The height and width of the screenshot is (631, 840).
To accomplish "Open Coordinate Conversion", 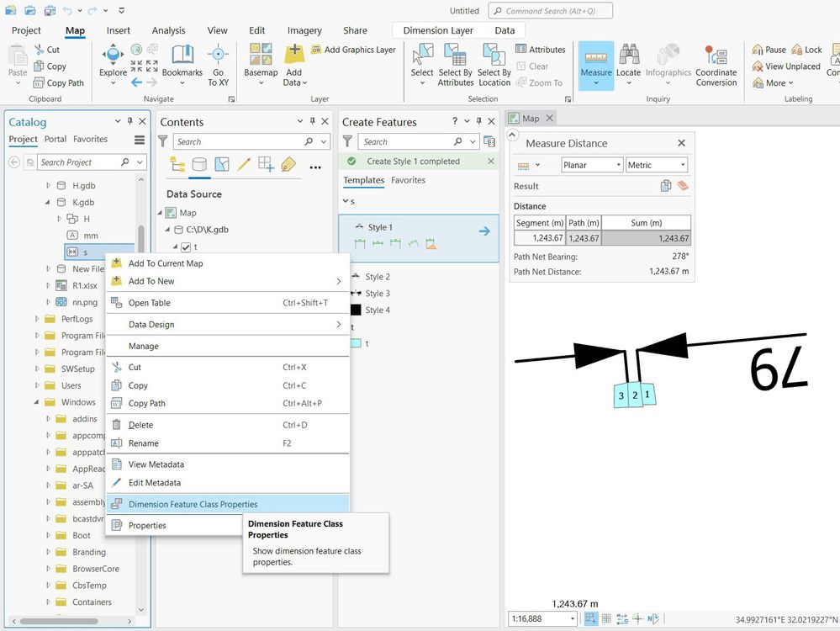I will [716, 64].
